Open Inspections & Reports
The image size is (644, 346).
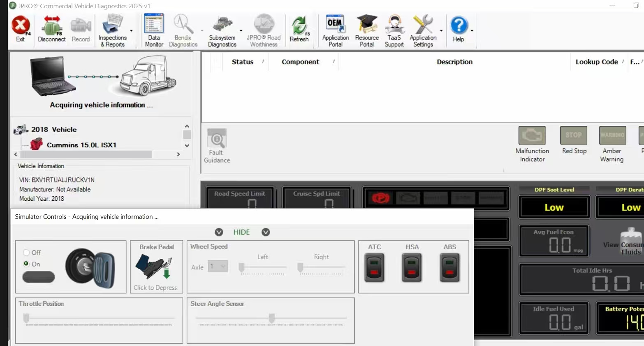[x=113, y=30]
